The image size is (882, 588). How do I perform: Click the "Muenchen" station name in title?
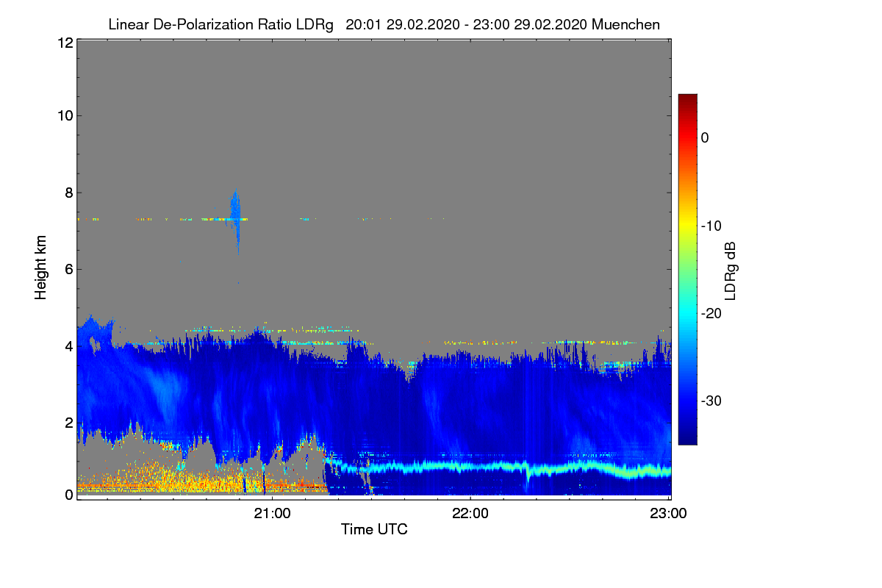coord(625,24)
